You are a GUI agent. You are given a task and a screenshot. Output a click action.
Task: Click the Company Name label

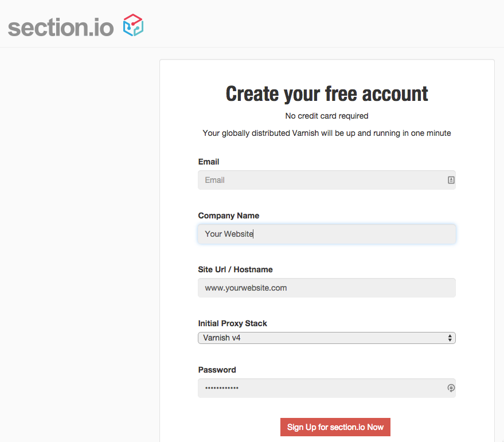[x=229, y=216]
